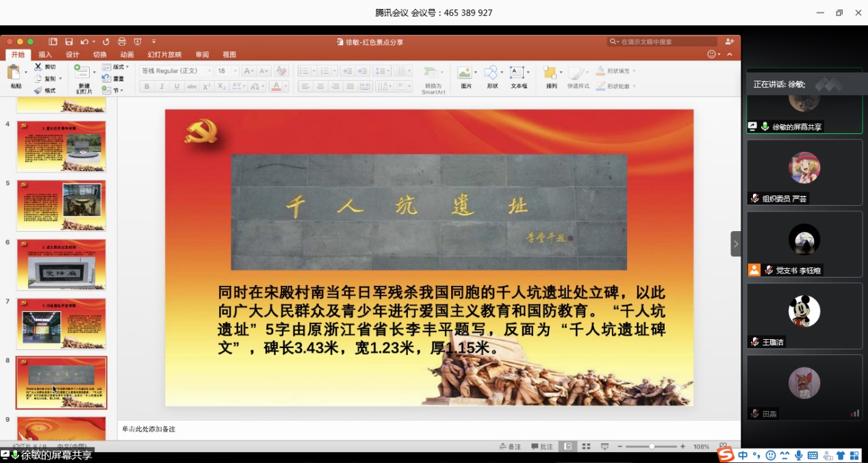Select slide 6 thumbnail in the panel

tap(62, 264)
